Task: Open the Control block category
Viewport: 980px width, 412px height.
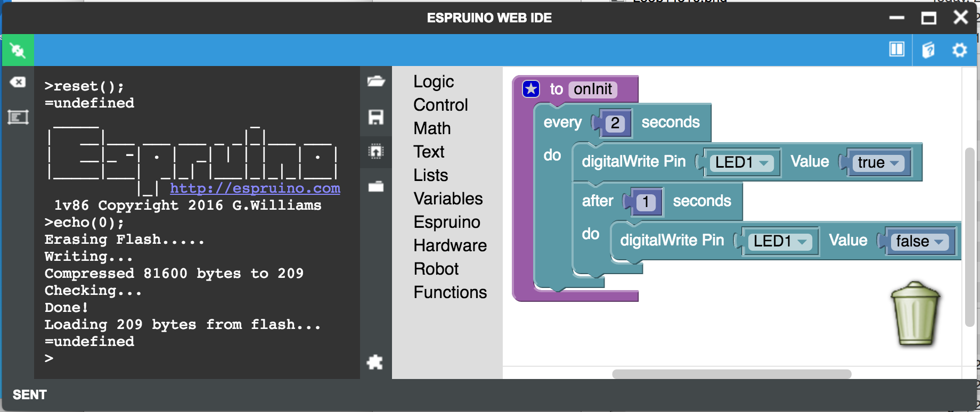Action: click(x=440, y=105)
